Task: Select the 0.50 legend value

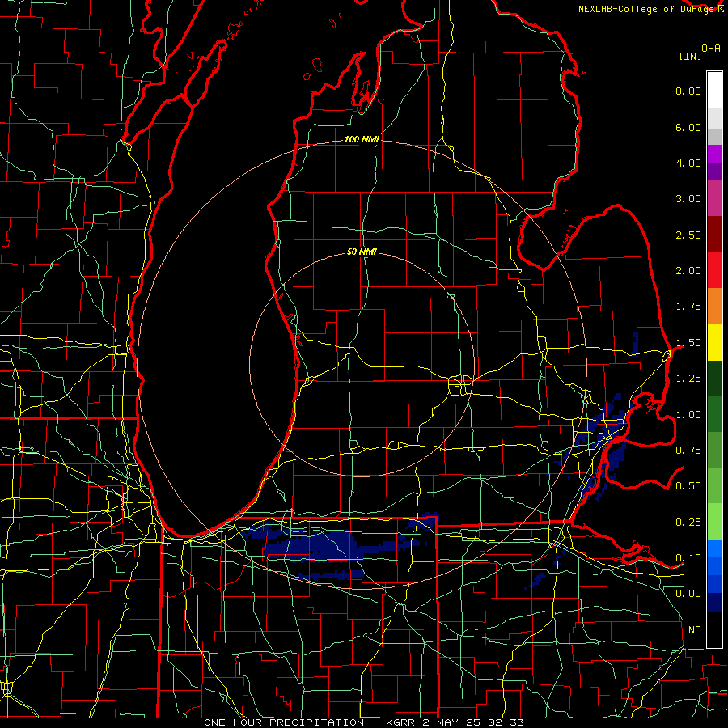Action: pos(688,486)
